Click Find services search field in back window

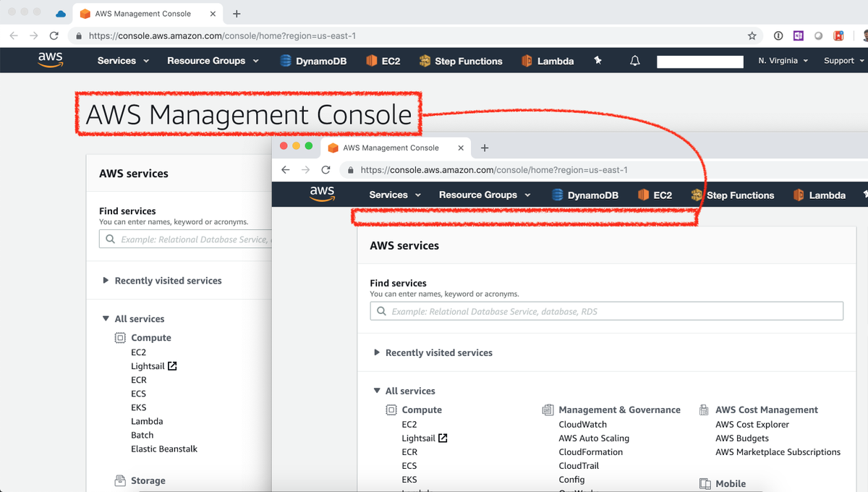(x=185, y=239)
